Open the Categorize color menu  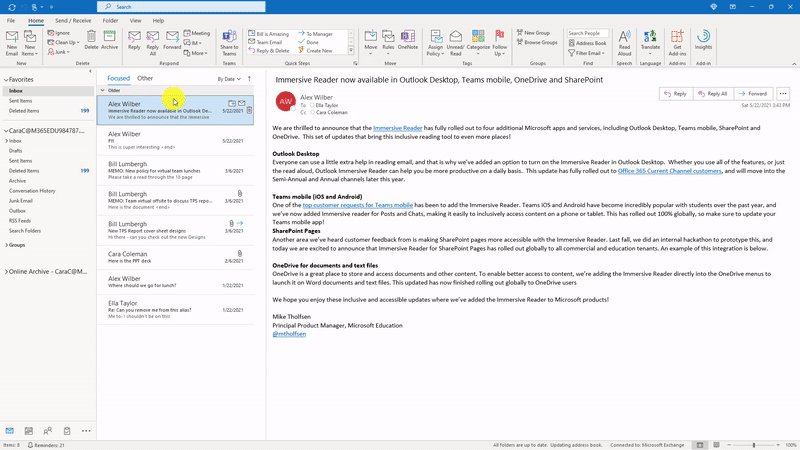(478, 43)
